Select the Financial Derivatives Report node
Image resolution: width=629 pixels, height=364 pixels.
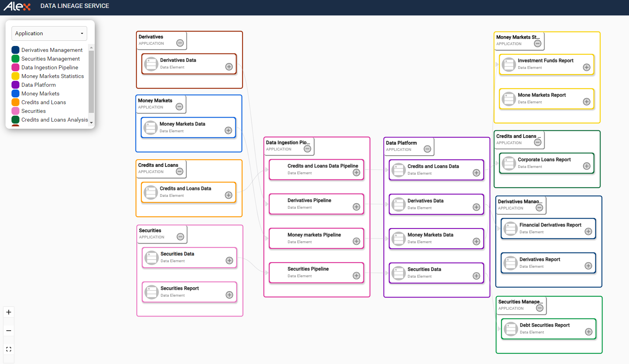(549, 229)
